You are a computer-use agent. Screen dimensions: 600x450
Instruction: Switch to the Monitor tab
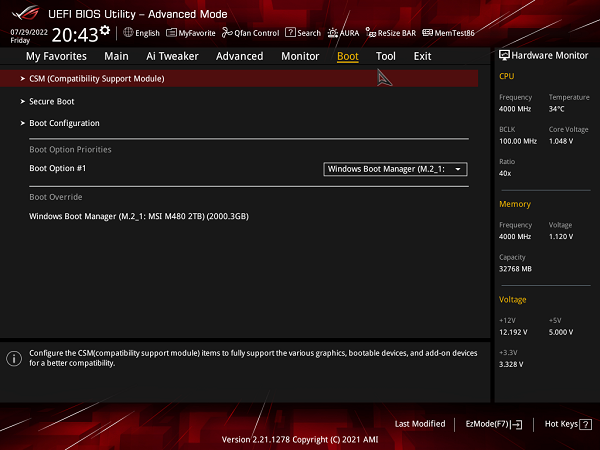pyautogui.click(x=300, y=57)
